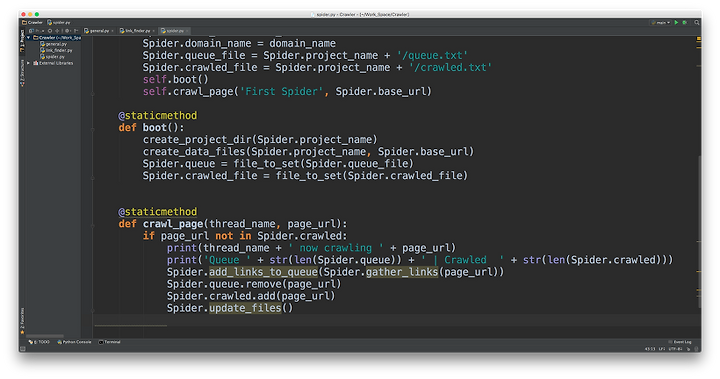Viewport: 720px width, 379px height.
Task: Click tool window quick-access icon in status bar
Action: pyautogui.click(x=22, y=349)
